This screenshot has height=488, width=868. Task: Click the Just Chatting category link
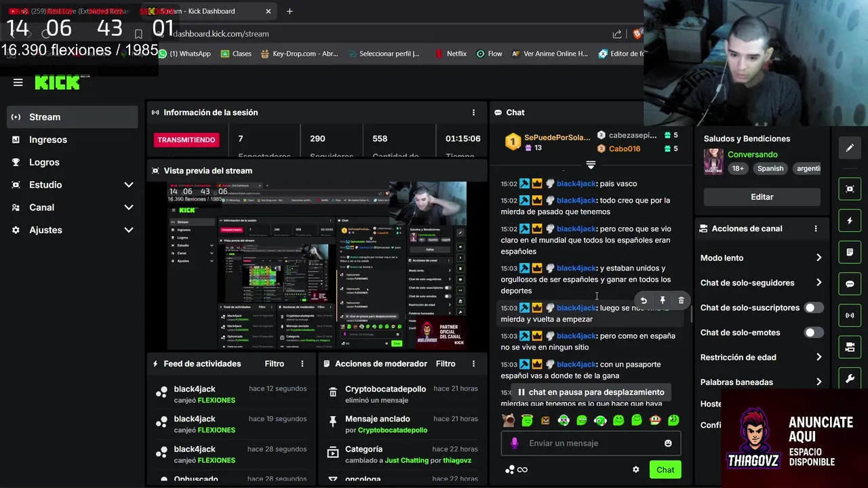(406, 460)
